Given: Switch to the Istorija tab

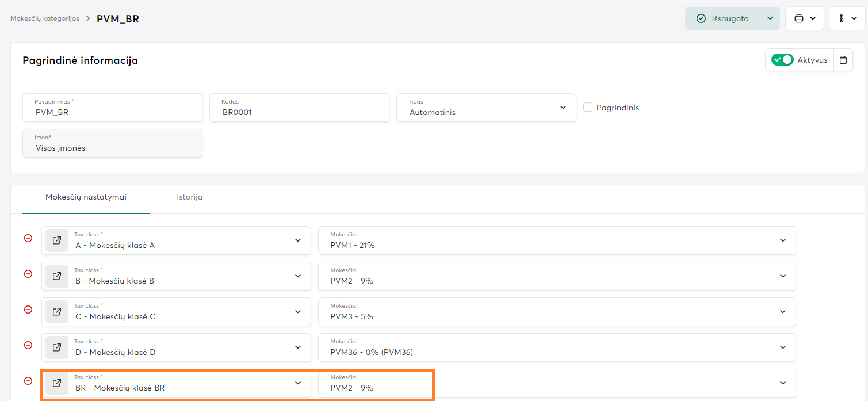Looking at the screenshot, I should tap(189, 197).
